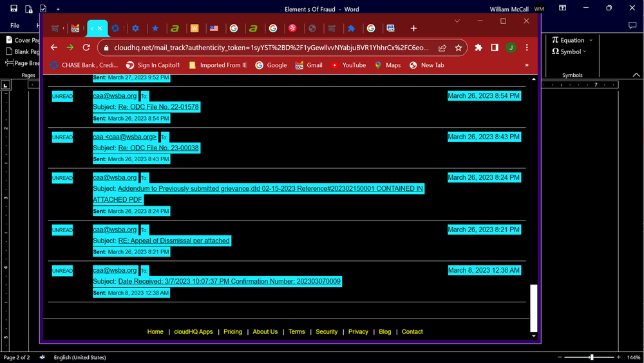Open a new browser tab
Screen dimensions: 644x363
[x=413, y=28]
